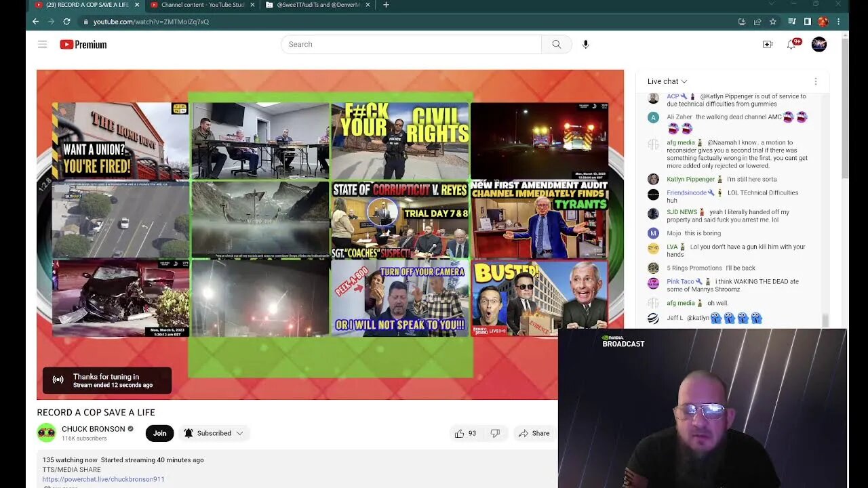Open Home Depot 'Want a union' thumbnail
The height and width of the screenshot is (488, 868).
tap(121, 140)
